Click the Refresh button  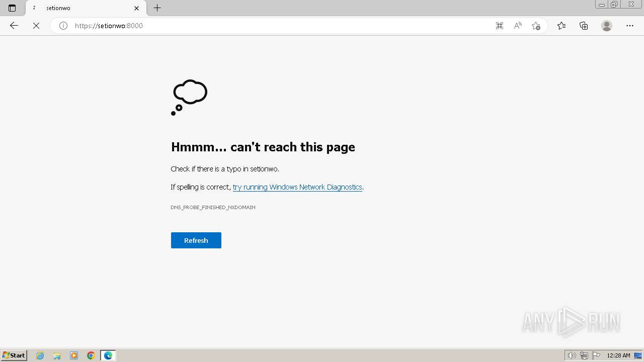pyautogui.click(x=196, y=240)
